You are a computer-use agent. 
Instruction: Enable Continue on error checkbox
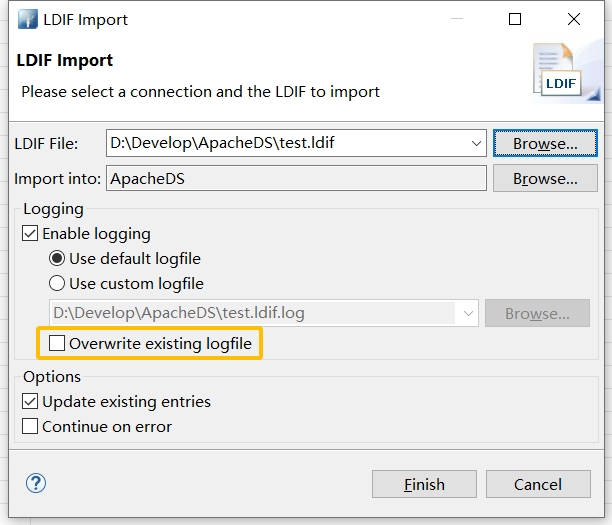[31, 427]
